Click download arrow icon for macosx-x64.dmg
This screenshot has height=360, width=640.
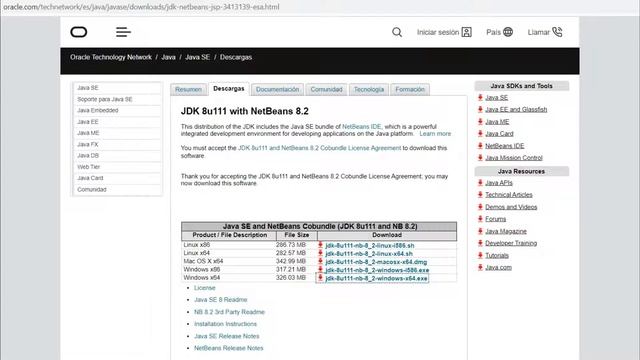[x=320, y=261]
